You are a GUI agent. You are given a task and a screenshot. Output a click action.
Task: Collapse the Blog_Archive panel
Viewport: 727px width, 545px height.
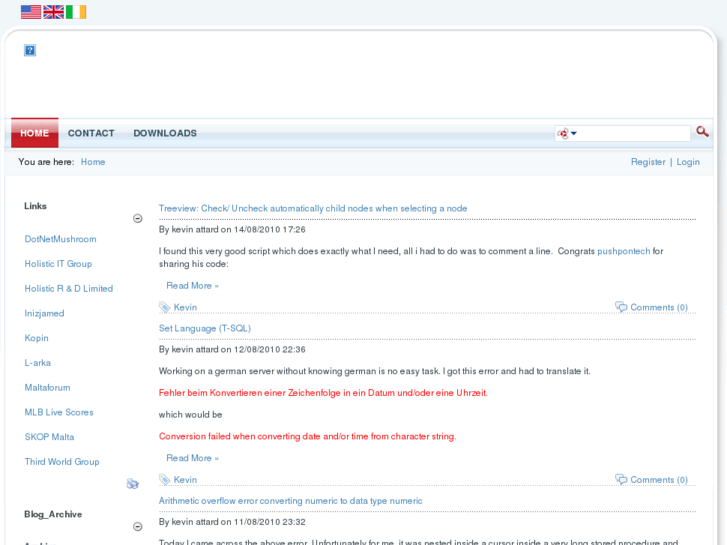(x=138, y=527)
